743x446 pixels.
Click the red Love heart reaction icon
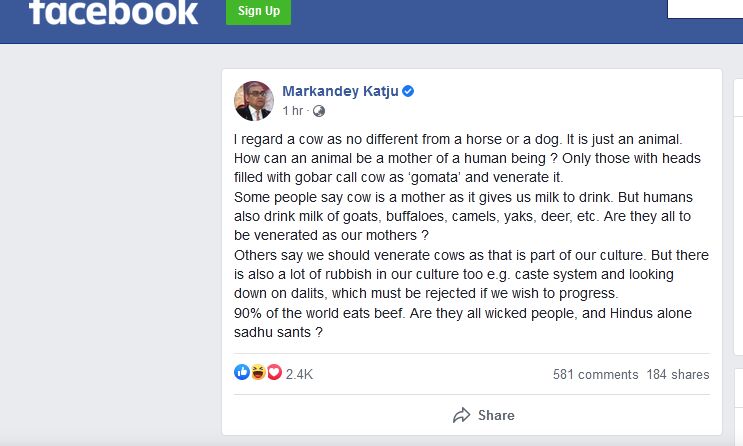tap(273, 373)
